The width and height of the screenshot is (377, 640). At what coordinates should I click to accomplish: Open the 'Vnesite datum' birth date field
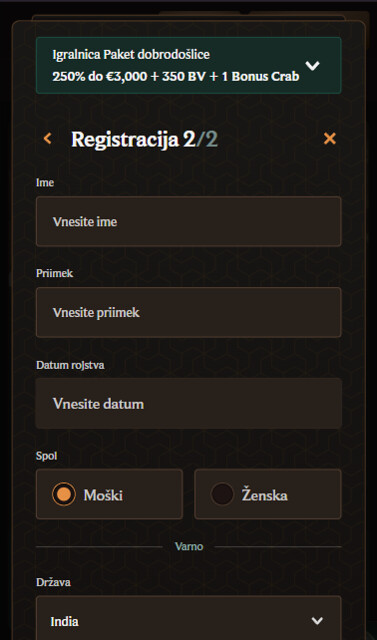tap(188, 404)
